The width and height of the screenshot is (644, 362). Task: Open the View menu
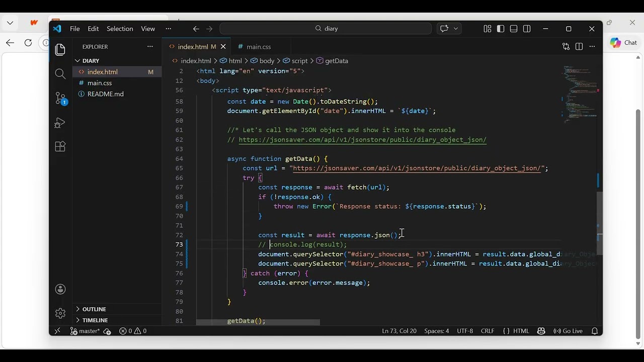[x=148, y=29]
